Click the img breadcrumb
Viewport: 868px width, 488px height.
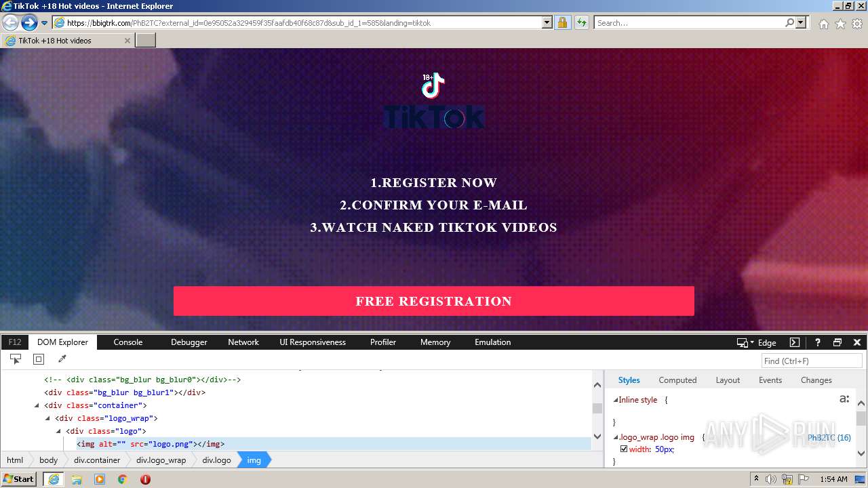tap(254, 460)
